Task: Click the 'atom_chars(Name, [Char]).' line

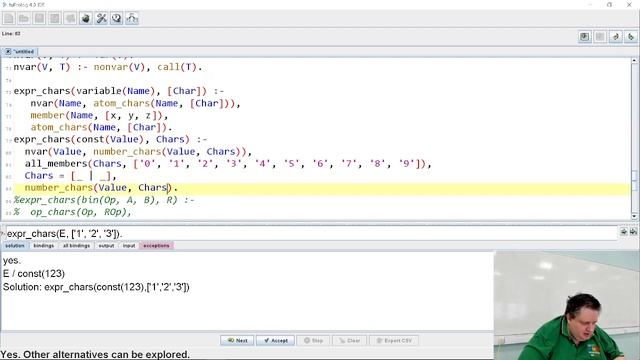Action: 102,128
